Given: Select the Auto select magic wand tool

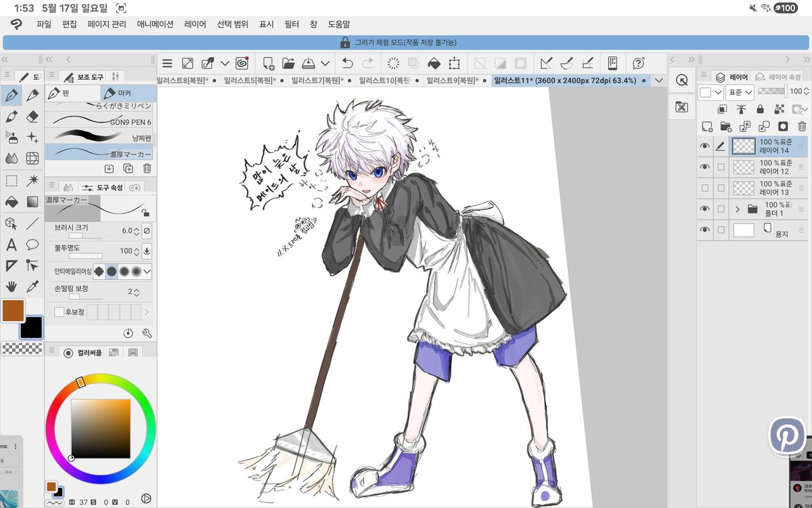Looking at the screenshot, I should click(32, 180).
